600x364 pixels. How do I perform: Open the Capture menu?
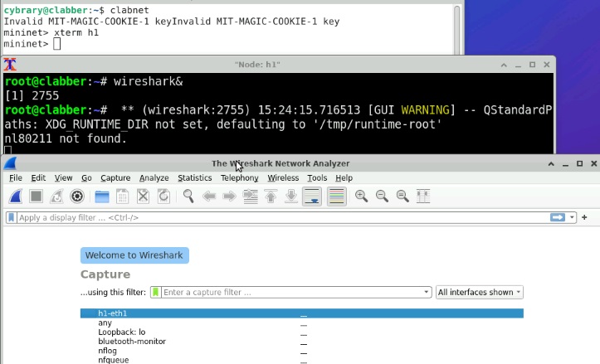click(x=115, y=177)
